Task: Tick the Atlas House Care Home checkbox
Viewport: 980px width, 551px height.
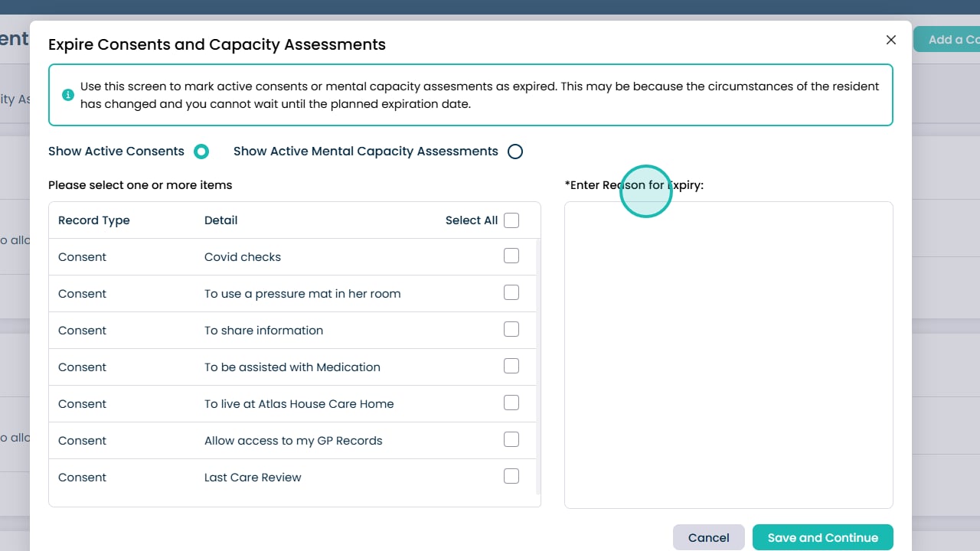Action: coord(511,403)
